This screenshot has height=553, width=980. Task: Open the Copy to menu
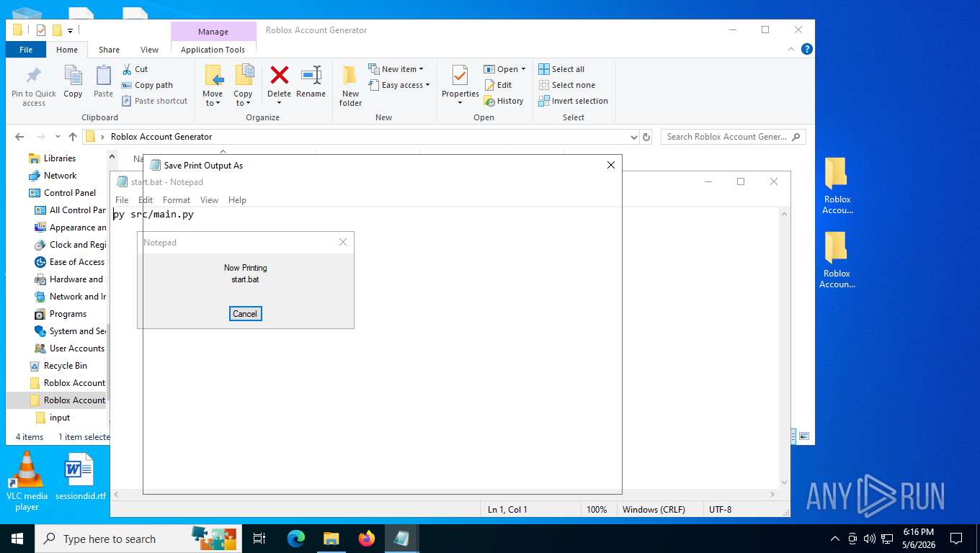pos(243,86)
